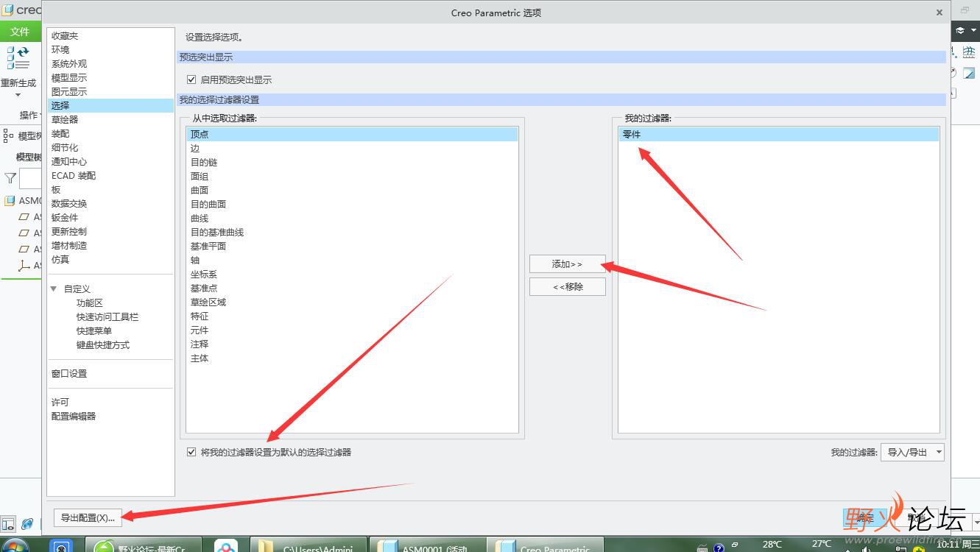980x552 pixels.
Task: Click the model tree search input field
Action: pos(30,178)
